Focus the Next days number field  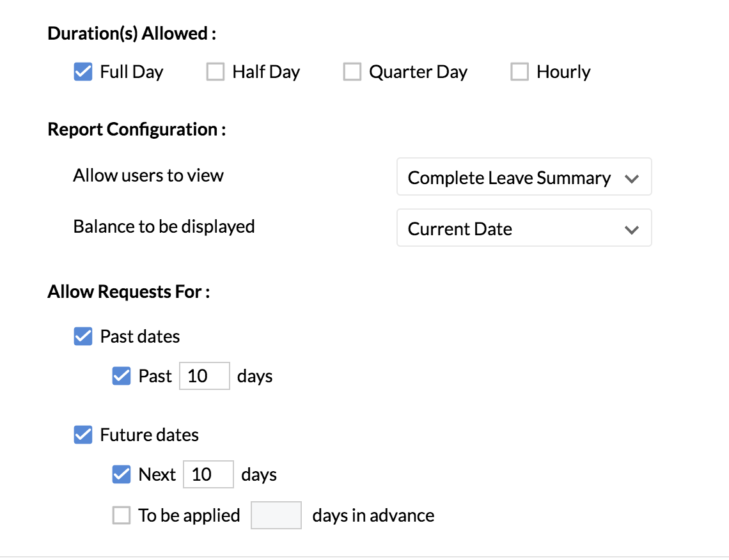pos(208,474)
